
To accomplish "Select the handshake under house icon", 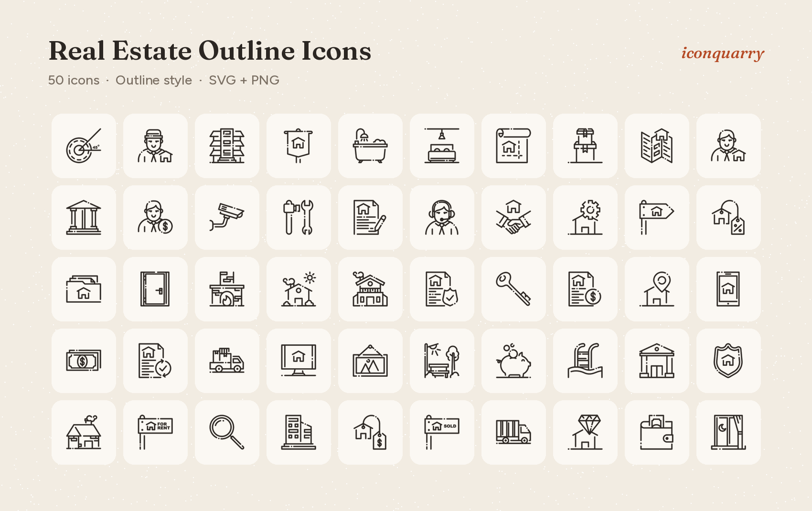I will click(x=513, y=217).
